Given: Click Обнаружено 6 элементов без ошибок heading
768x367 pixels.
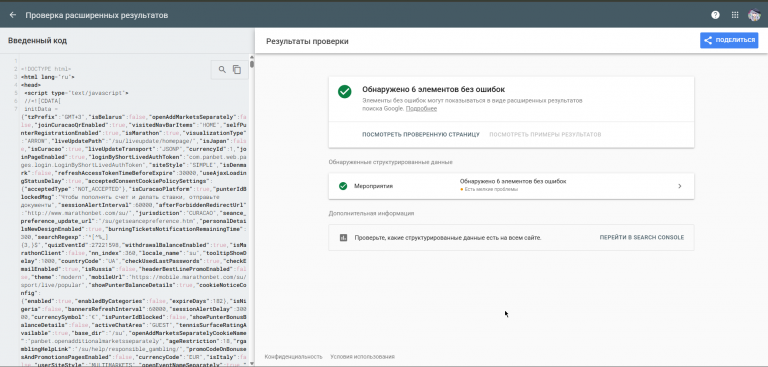Looking at the screenshot, I should 433,90.
